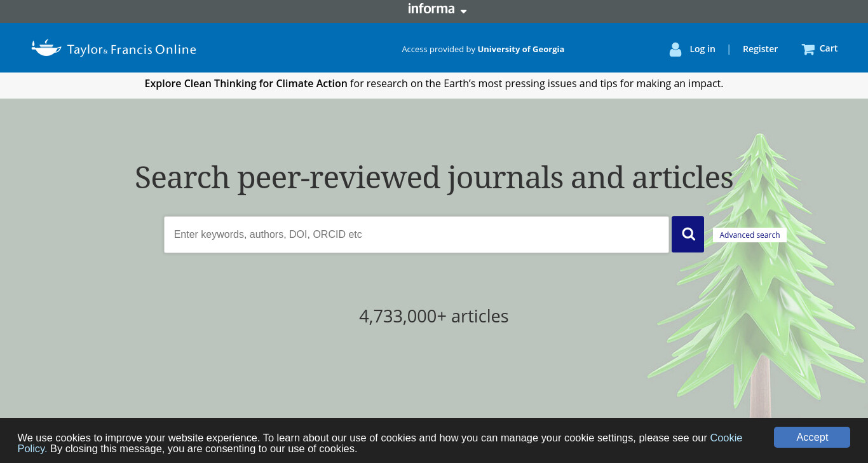Click the Search peer-reviewed journals heading
Screen dimensions: 868x463
point(434,177)
